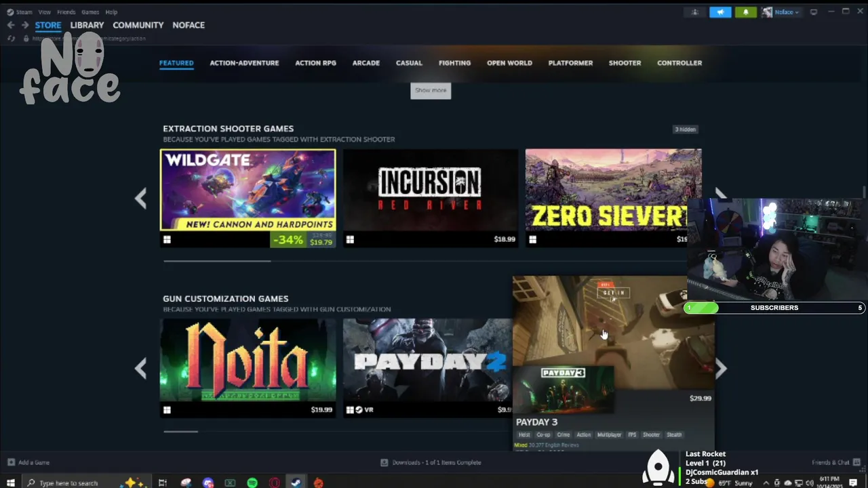Click the Windows taskbar search box
Screen dimensions: 868x488
coord(87,483)
